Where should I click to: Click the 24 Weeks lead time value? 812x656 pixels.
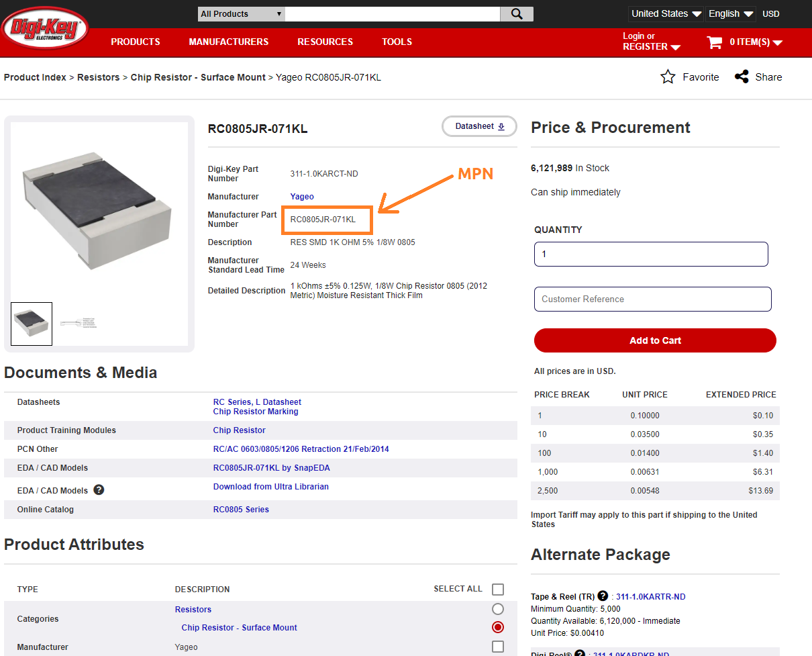pos(308,265)
